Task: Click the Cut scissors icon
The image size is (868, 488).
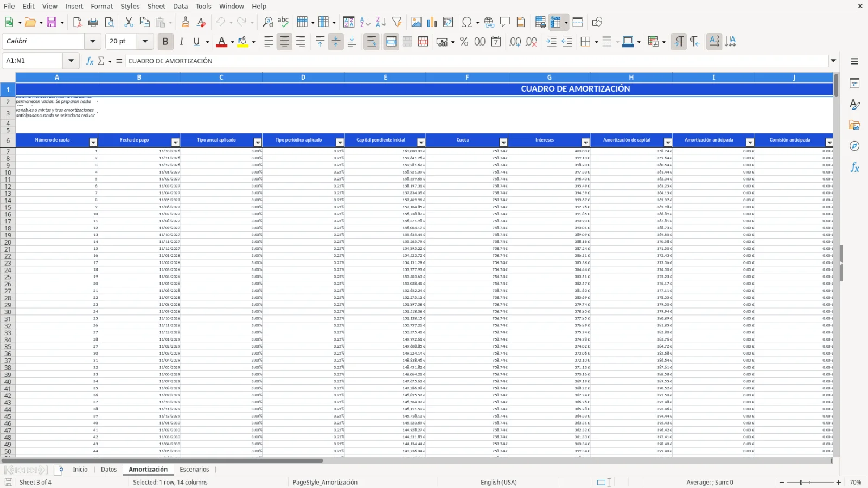Action: point(129,22)
